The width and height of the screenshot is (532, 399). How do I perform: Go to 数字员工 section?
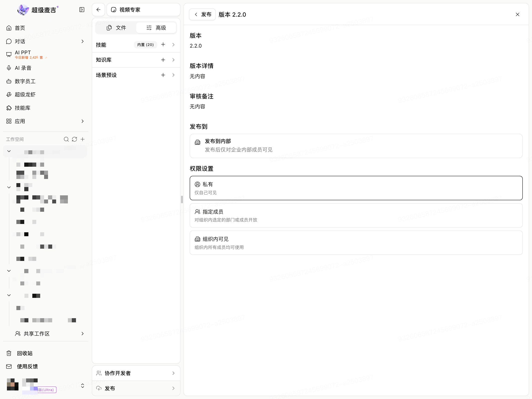pyautogui.click(x=46, y=81)
